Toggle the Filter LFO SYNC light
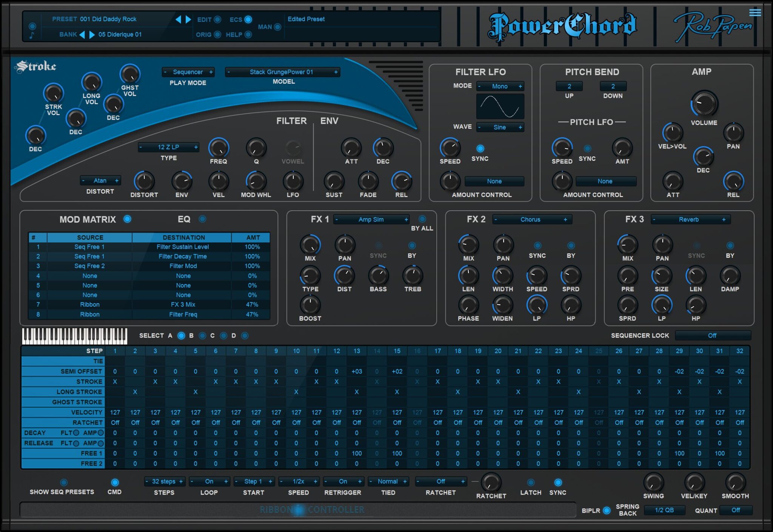773x532 pixels. [480, 148]
